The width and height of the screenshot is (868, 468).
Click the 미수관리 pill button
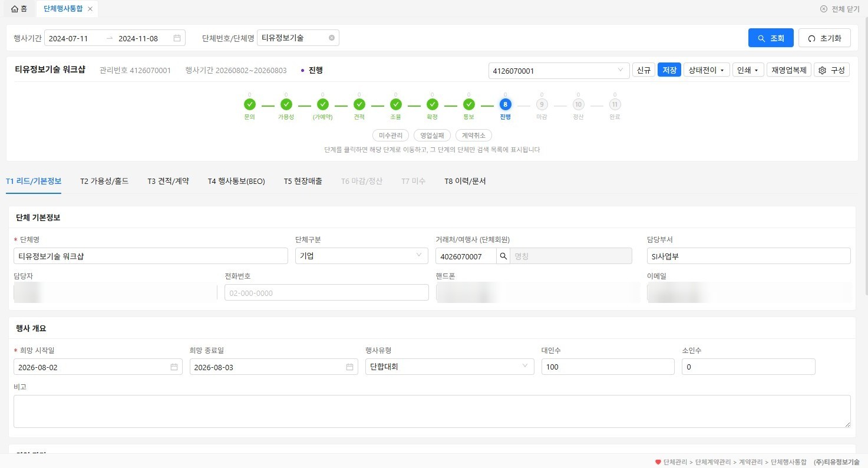[x=391, y=136]
